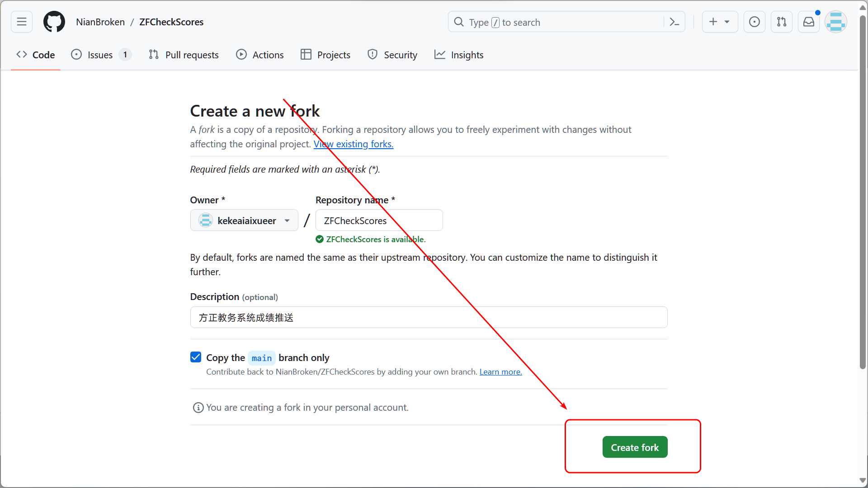The width and height of the screenshot is (868, 488).
Task: Click the scrollbar down arrow
Action: point(863,481)
